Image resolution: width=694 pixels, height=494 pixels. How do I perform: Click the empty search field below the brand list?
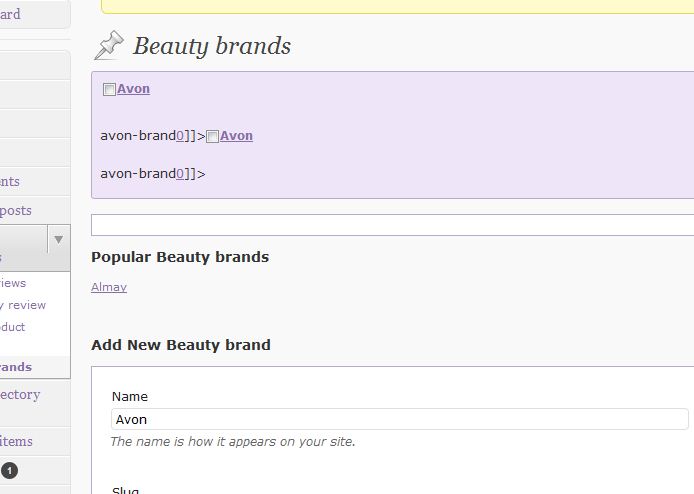[392, 225]
